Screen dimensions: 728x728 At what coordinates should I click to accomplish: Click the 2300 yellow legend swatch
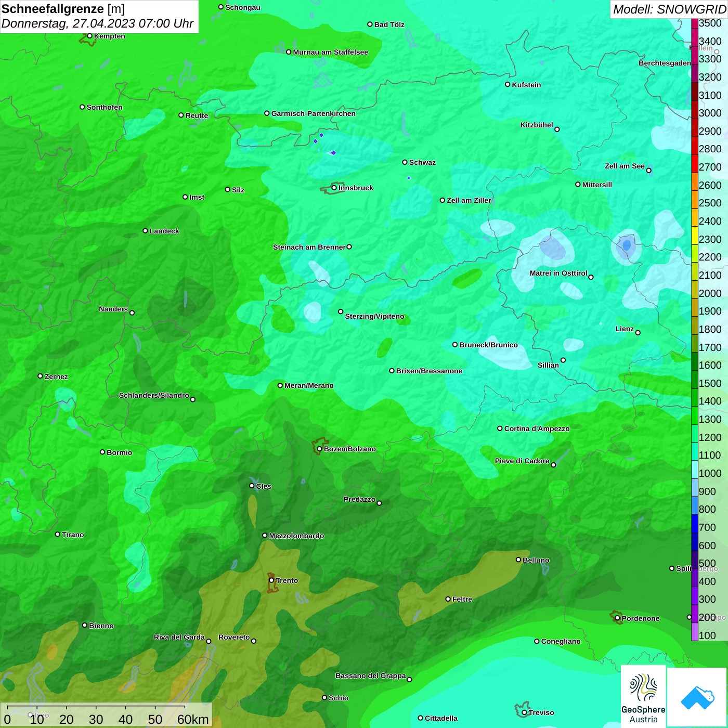695,235
